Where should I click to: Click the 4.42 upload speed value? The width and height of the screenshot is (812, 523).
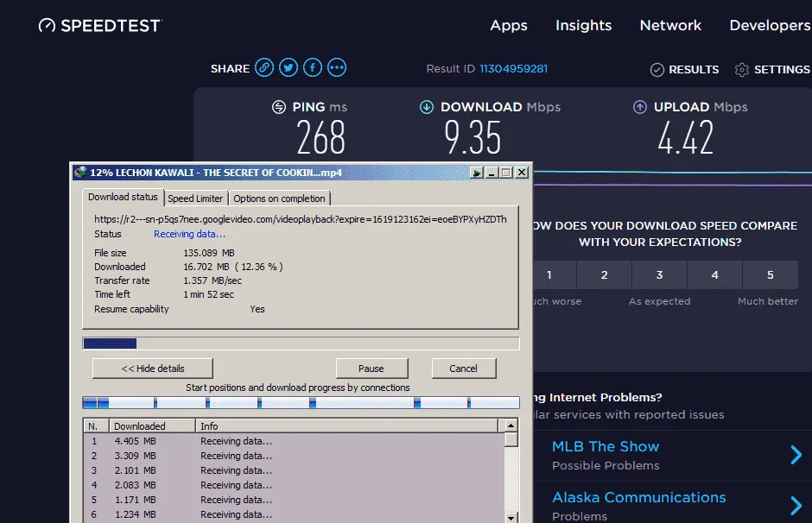(x=686, y=137)
